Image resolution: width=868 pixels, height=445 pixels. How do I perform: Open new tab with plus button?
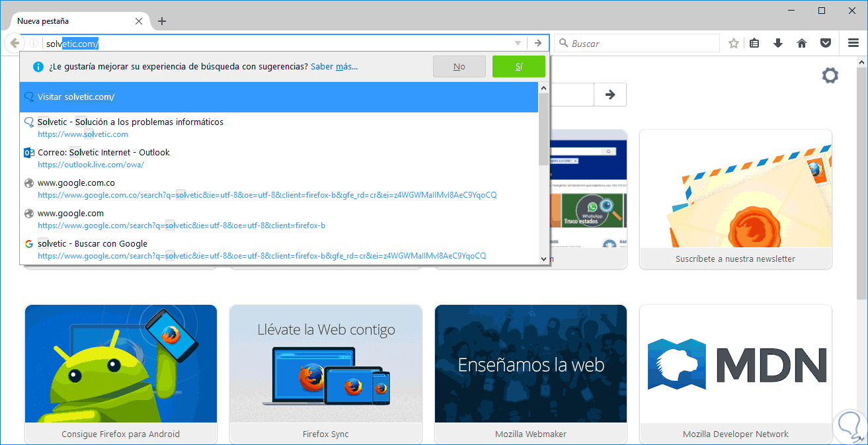[162, 21]
